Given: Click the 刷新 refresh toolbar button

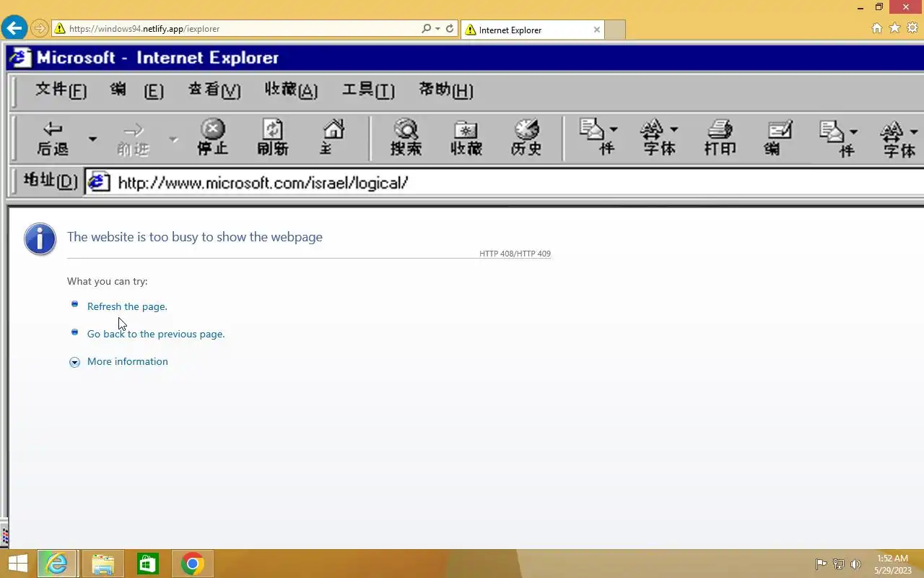Looking at the screenshot, I should pos(273,138).
